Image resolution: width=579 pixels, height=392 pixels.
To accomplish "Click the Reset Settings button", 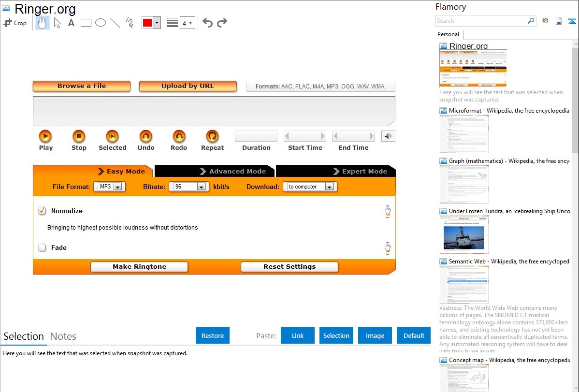I will tap(289, 266).
